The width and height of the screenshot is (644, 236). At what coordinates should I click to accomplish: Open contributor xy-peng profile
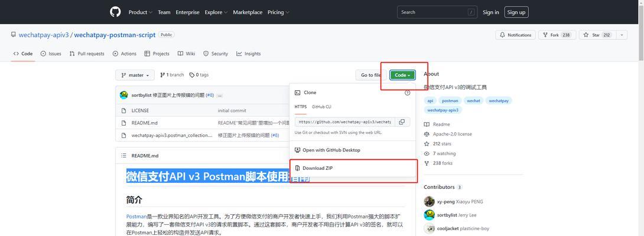pyautogui.click(x=445, y=202)
